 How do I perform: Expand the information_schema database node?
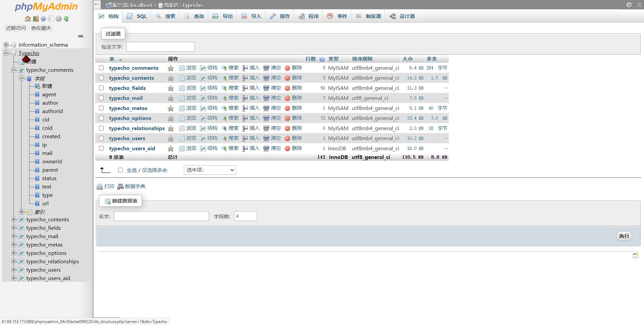pos(6,45)
